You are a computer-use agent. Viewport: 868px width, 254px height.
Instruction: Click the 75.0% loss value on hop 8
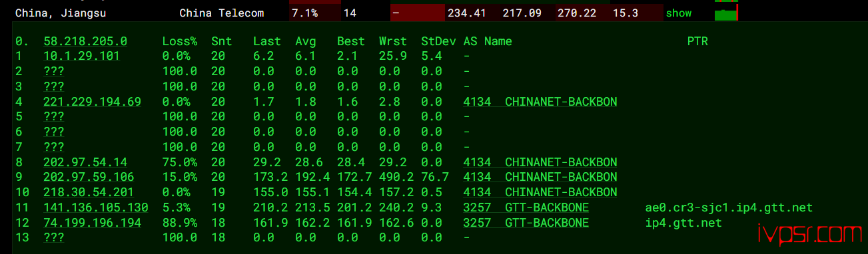[180, 162]
